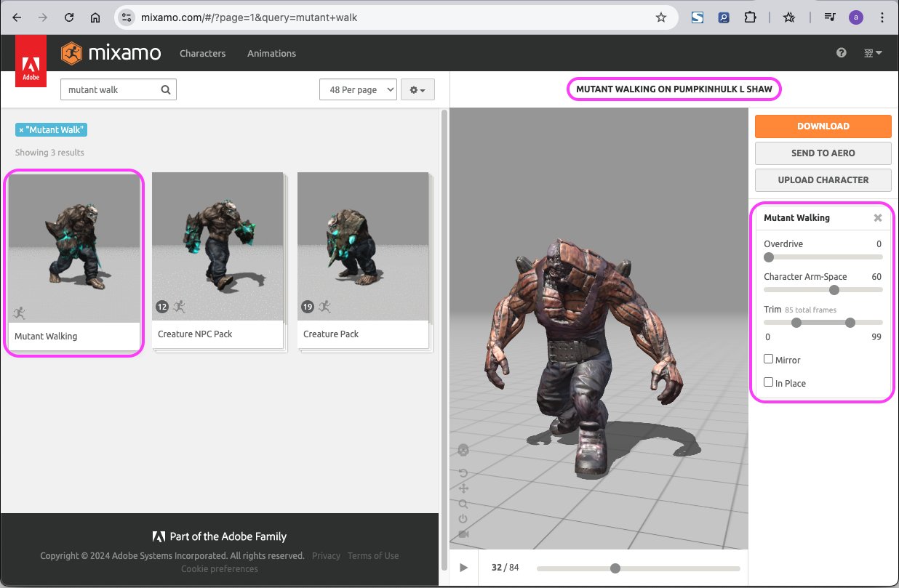Screen dimensions: 899x588
Task: Open the 48 Per page dropdown
Action: click(x=358, y=89)
